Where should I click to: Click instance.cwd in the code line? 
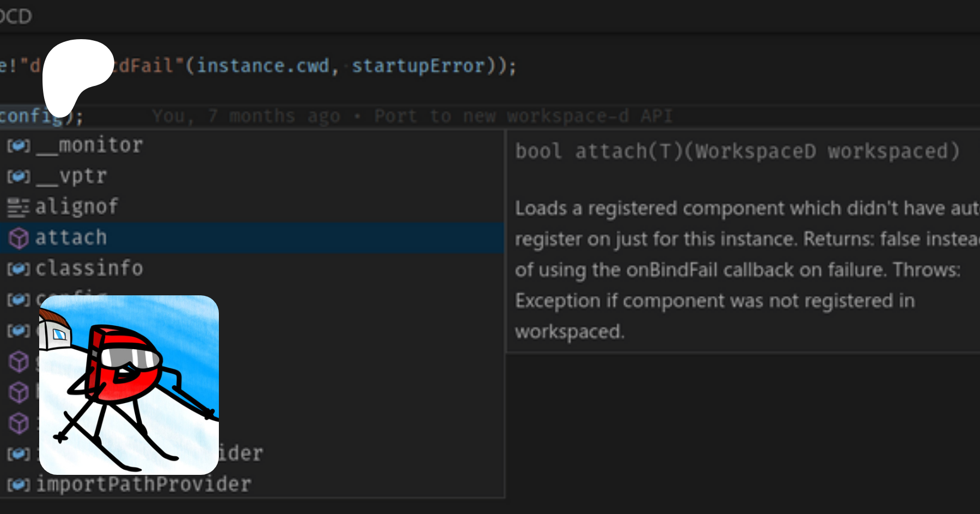(263, 66)
